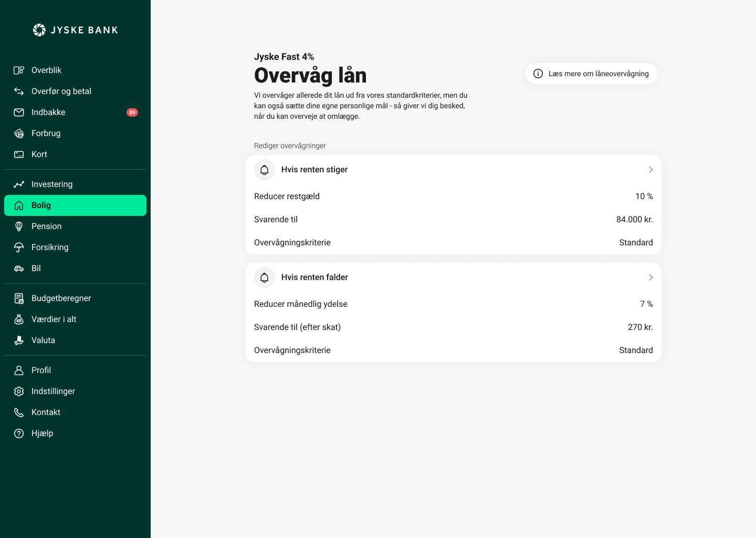Open the Indbakke menu label

[48, 112]
